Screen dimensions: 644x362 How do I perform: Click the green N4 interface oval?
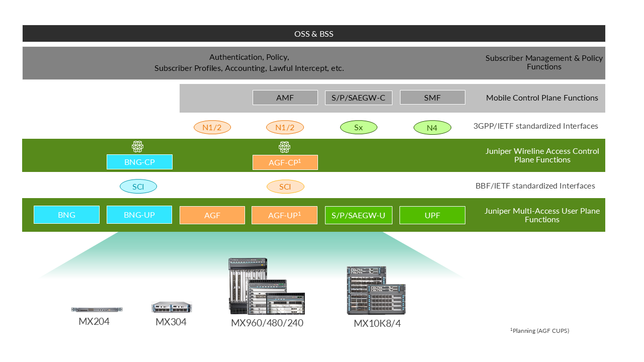[x=432, y=128]
